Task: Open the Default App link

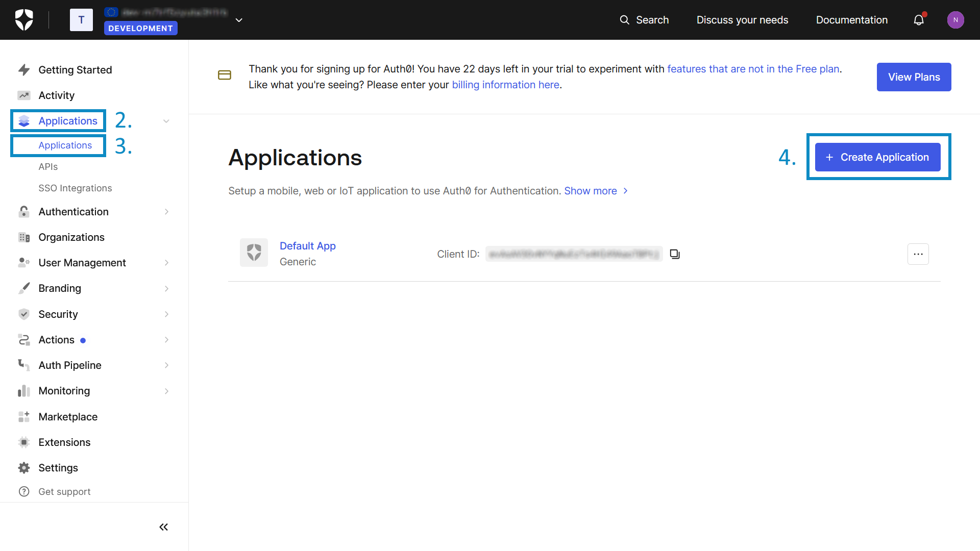Action: tap(307, 246)
